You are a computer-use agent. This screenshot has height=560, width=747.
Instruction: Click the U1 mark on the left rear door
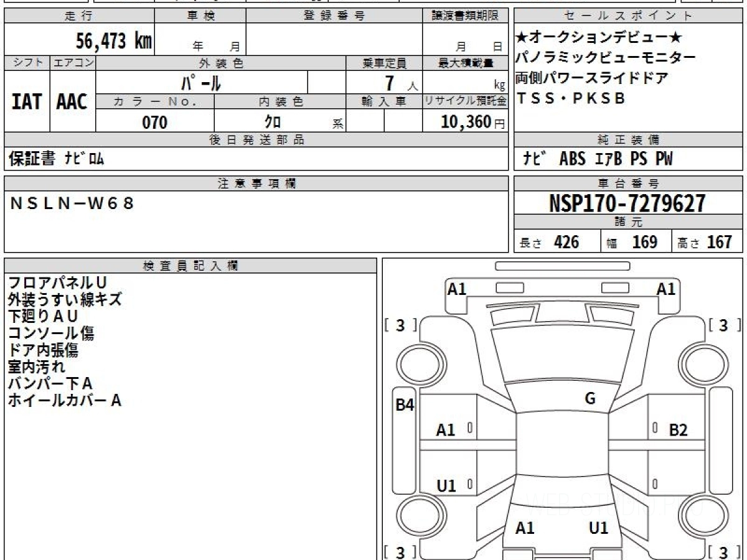pyautogui.click(x=446, y=487)
